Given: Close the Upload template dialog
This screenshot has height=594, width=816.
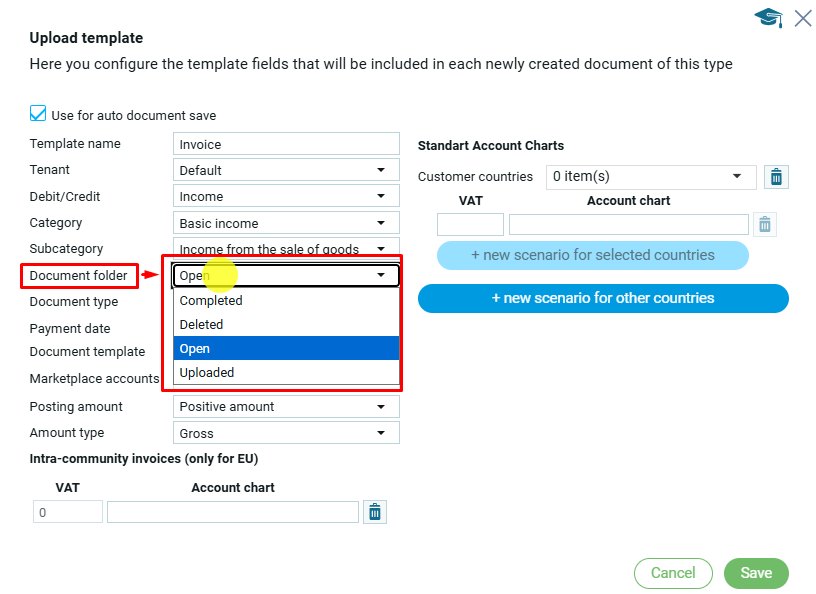Looking at the screenshot, I should click(x=802, y=18).
